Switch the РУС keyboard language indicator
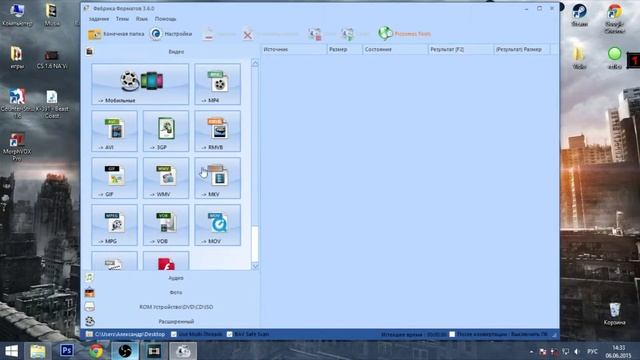 point(592,351)
